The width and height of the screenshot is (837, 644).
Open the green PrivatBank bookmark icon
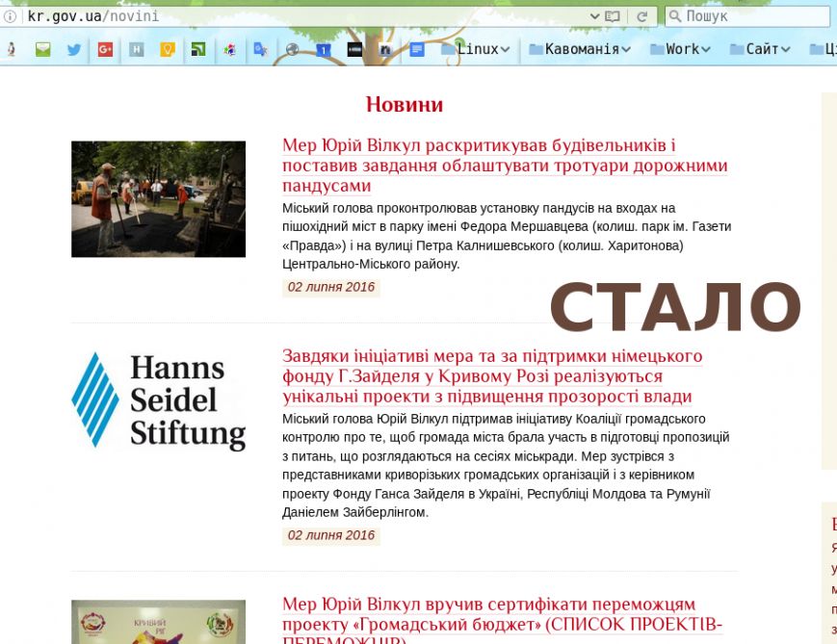pyautogui.click(x=198, y=50)
